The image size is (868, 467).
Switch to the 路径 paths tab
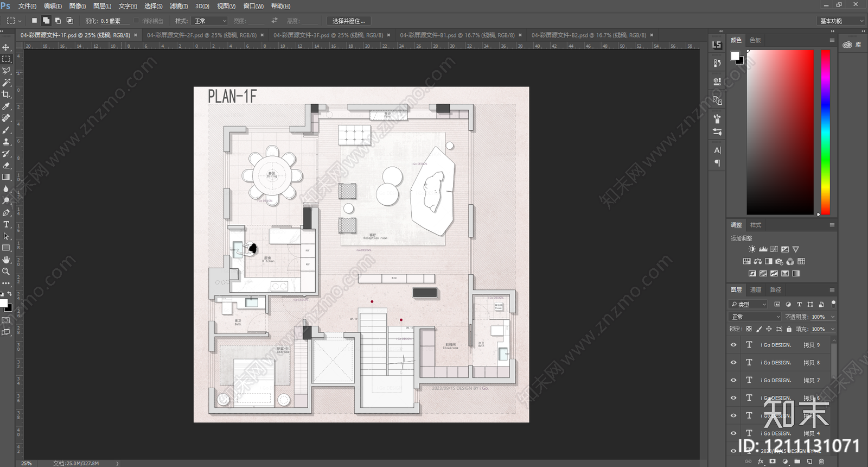point(776,289)
